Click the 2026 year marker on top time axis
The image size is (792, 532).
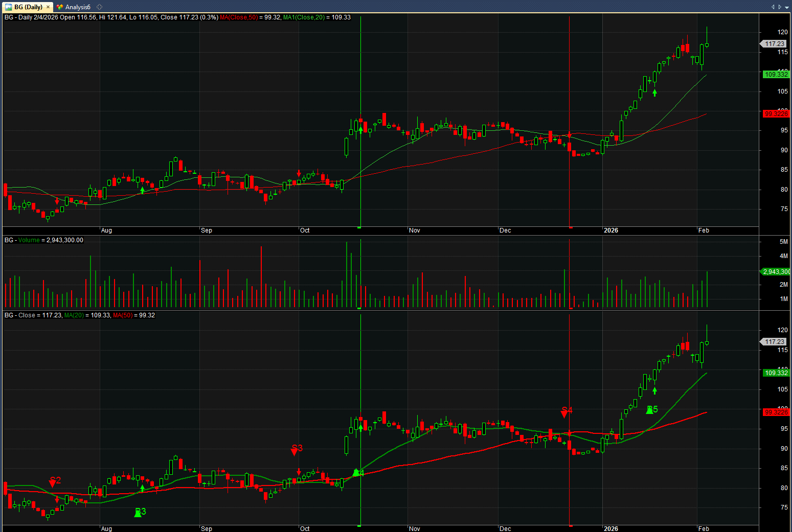coord(610,230)
